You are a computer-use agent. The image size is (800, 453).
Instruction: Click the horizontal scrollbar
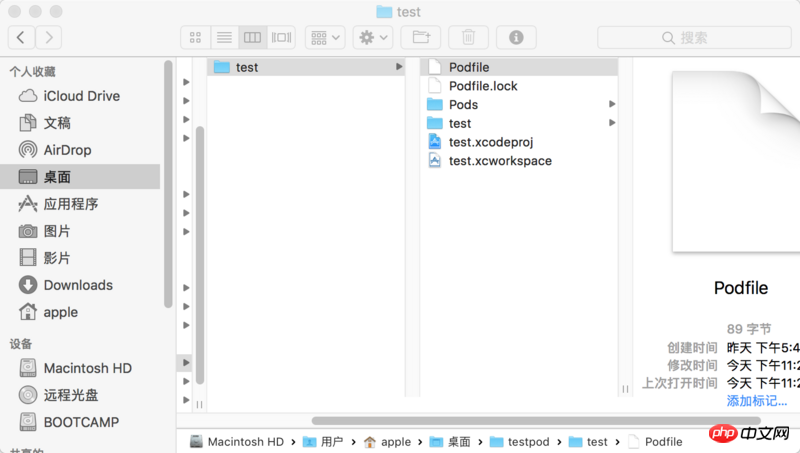[x=536, y=421]
